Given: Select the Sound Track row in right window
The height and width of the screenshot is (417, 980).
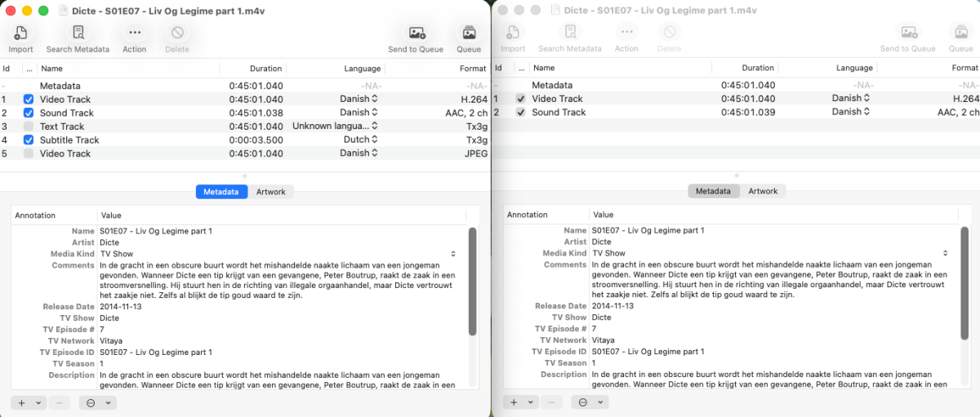Looking at the screenshot, I should 735,112.
